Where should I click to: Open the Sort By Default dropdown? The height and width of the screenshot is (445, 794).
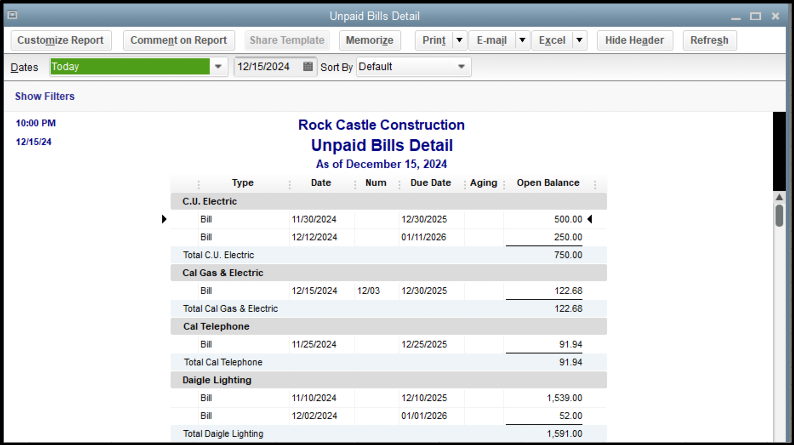pos(461,67)
